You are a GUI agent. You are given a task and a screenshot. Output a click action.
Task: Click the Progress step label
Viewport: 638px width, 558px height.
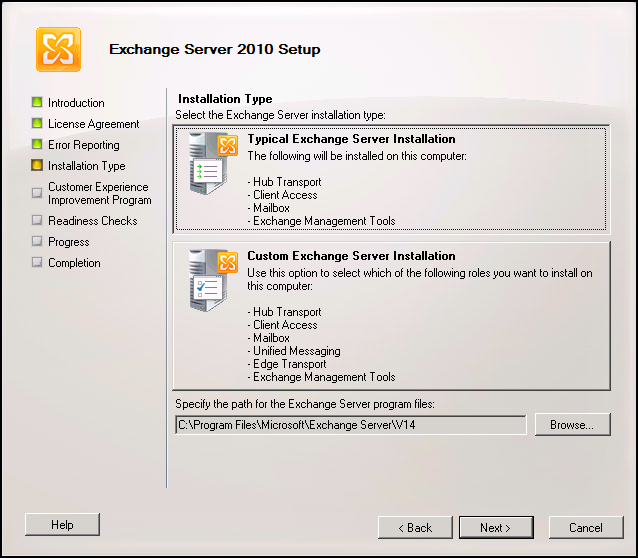(x=68, y=242)
